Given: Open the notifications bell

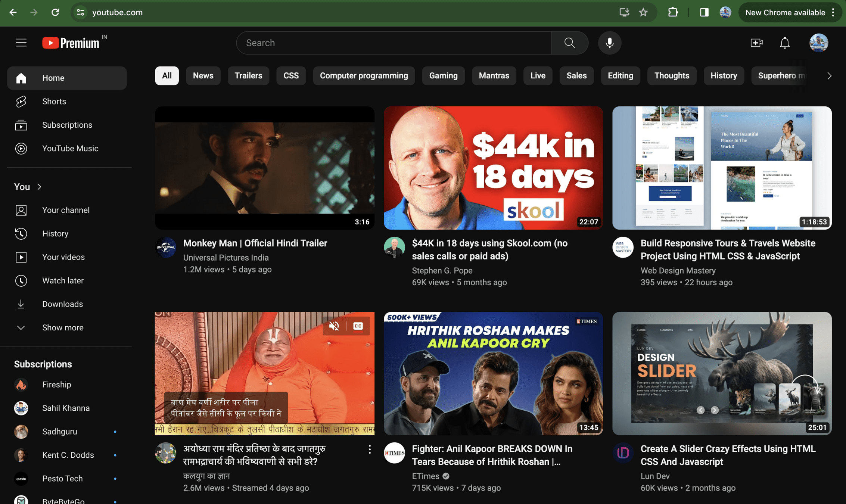Looking at the screenshot, I should [784, 43].
